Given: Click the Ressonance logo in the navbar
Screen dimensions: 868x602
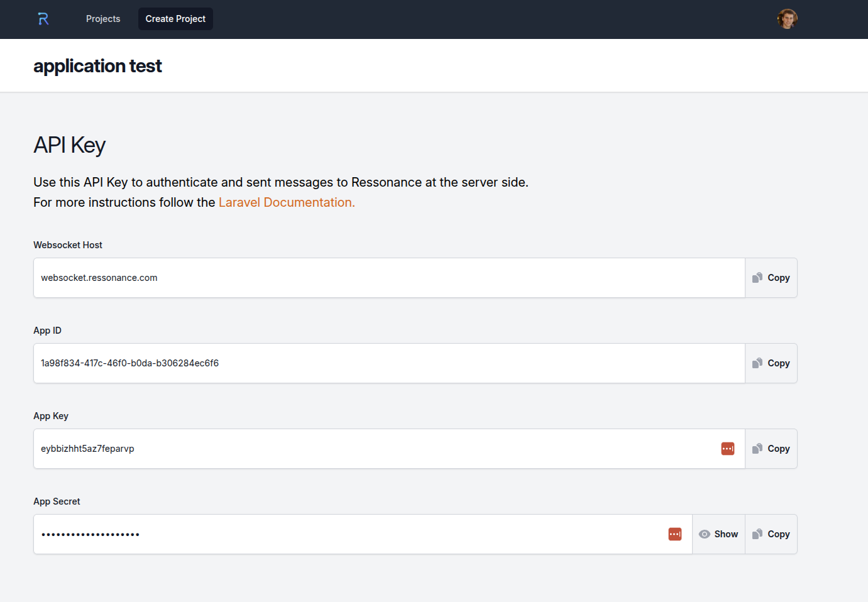Looking at the screenshot, I should (x=43, y=19).
